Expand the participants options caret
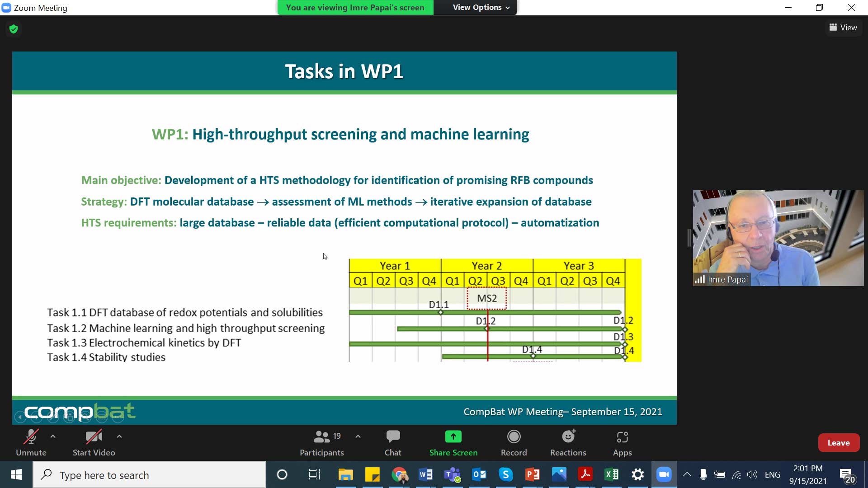This screenshot has height=488, width=868. (358, 436)
